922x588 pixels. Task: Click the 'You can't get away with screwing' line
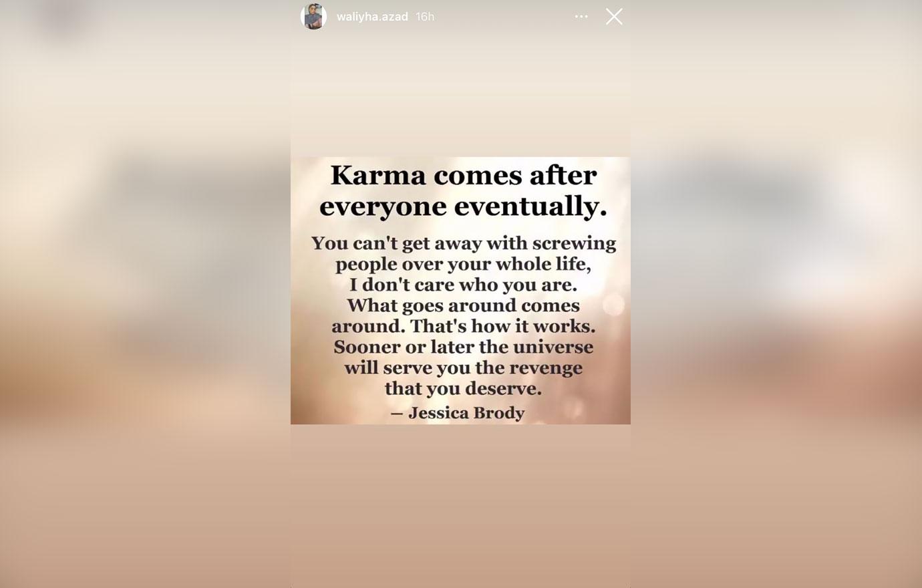pyautogui.click(x=463, y=243)
